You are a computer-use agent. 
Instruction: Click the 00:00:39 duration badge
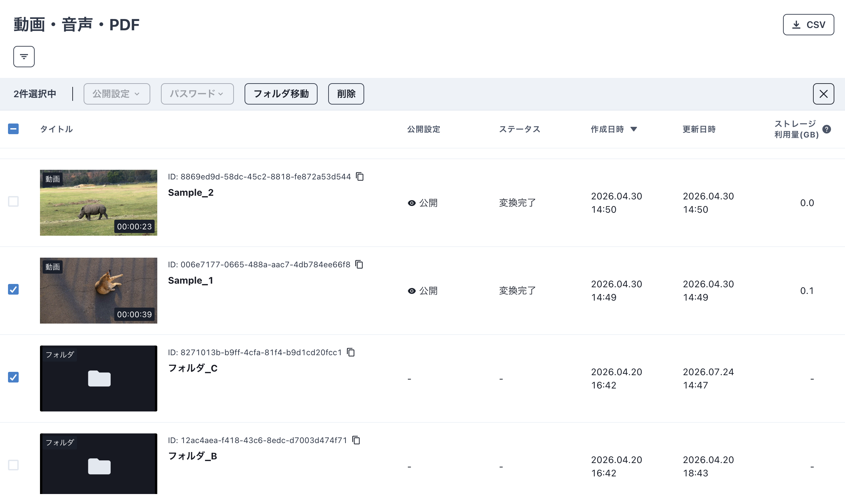[134, 315]
